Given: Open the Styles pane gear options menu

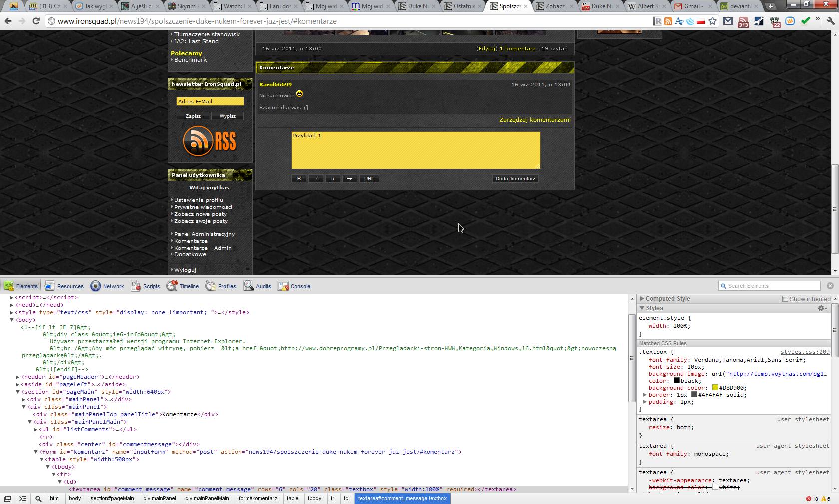Looking at the screenshot, I should [x=822, y=308].
